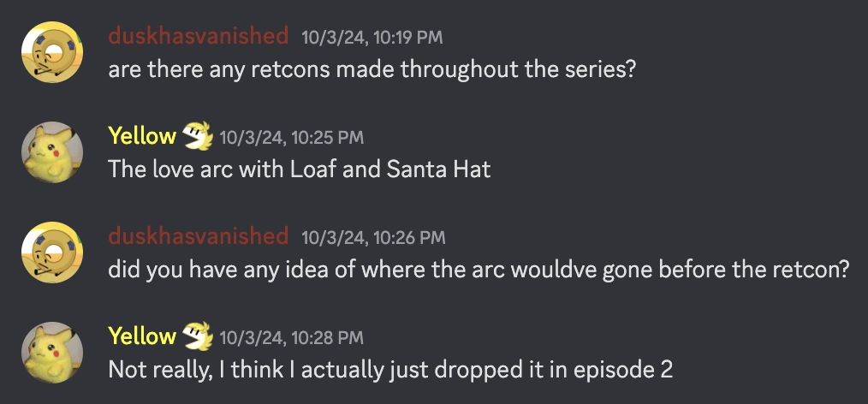Viewport: 868px width, 404px height.
Task: Click the words 'episode 2' in the last message
Action: (623, 370)
